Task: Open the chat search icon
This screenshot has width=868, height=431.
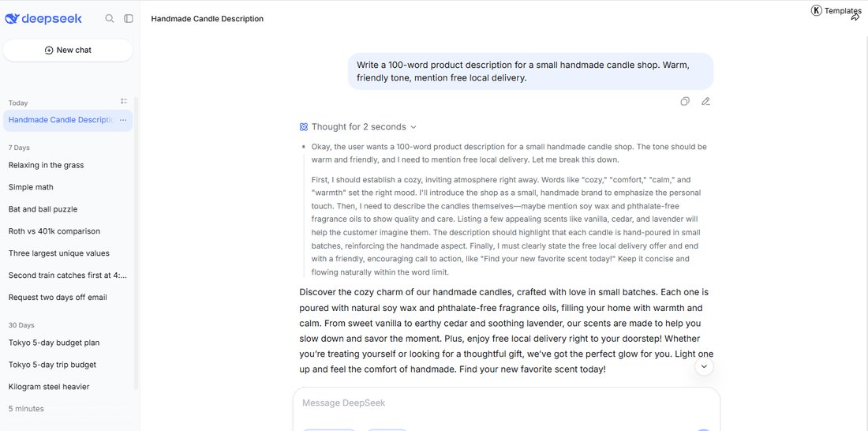Action: pyautogui.click(x=110, y=18)
